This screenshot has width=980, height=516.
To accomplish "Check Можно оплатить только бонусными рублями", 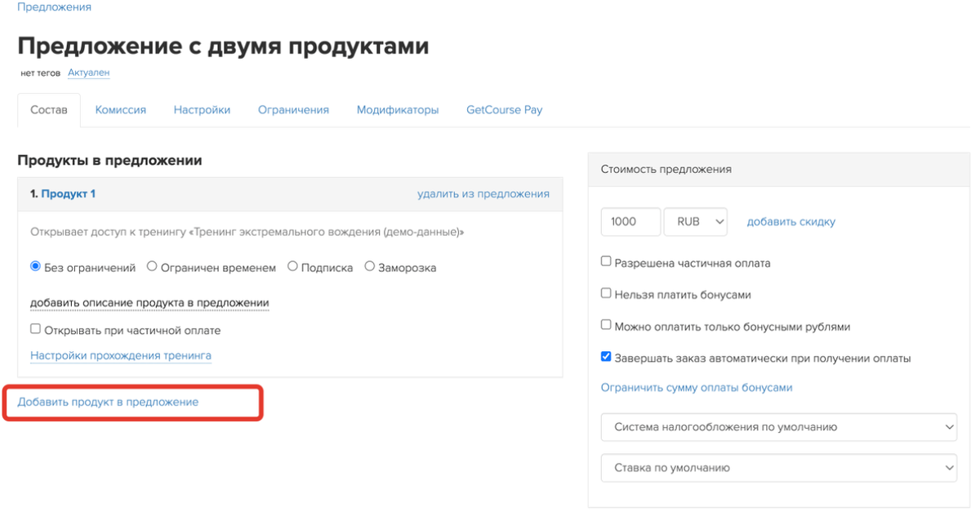I will click(x=606, y=325).
